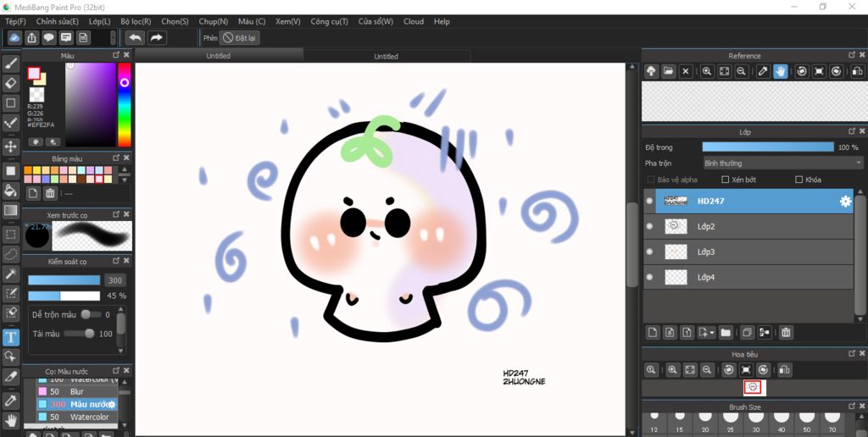This screenshot has height=437, width=868.
Task: Click the foreground color swatch
Action: pyautogui.click(x=34, y=74)
